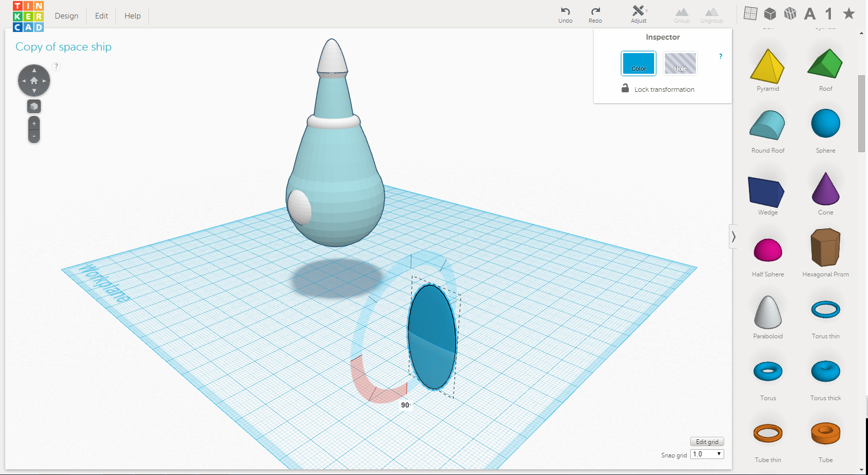Zoom in with the plus button

pos(34,123)
